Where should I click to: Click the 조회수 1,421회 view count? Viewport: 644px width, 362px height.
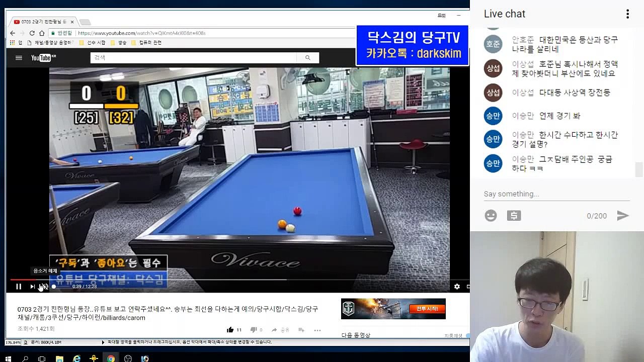point(36,329)
